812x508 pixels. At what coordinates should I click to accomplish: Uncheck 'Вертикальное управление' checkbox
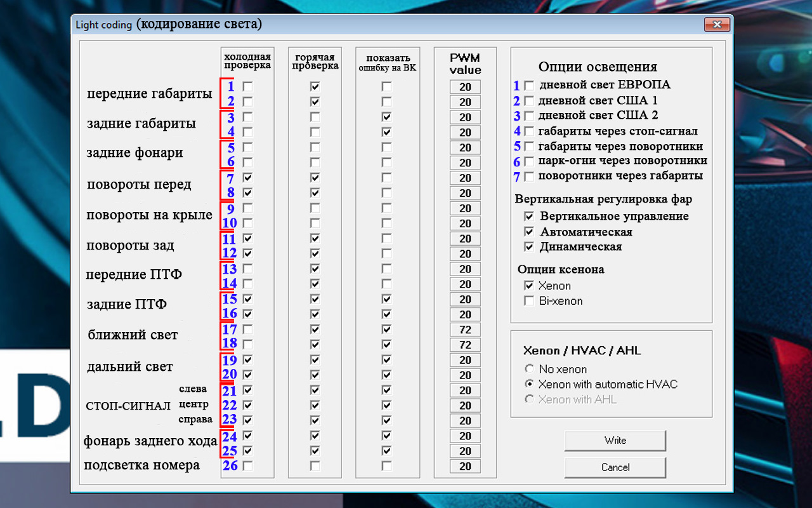point(529,217)
